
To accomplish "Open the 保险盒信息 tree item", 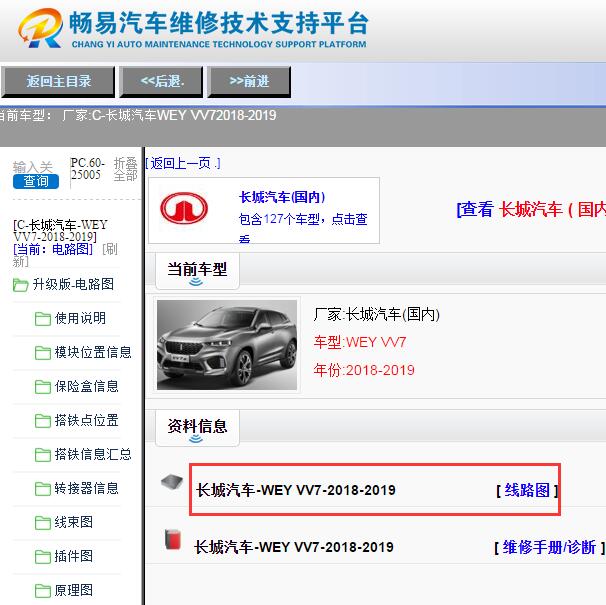I will point(87,387).
